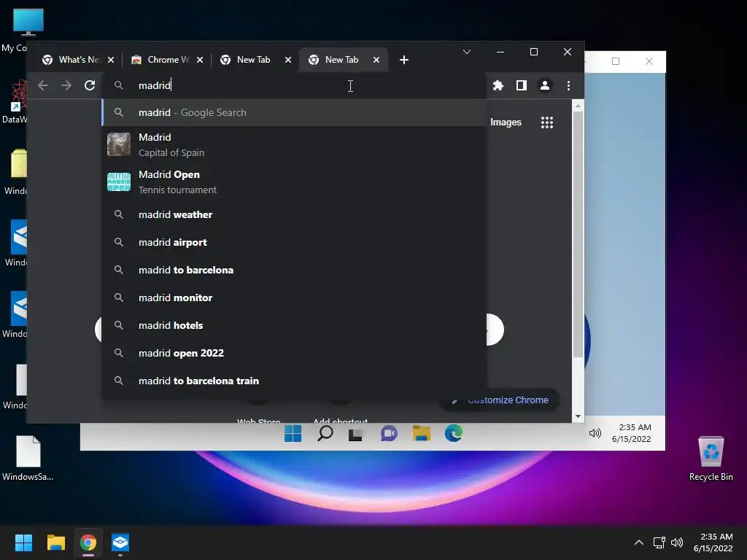Click the Chrome icon on host taskbar
Screen dimensions: 747x560
point(88,542)
